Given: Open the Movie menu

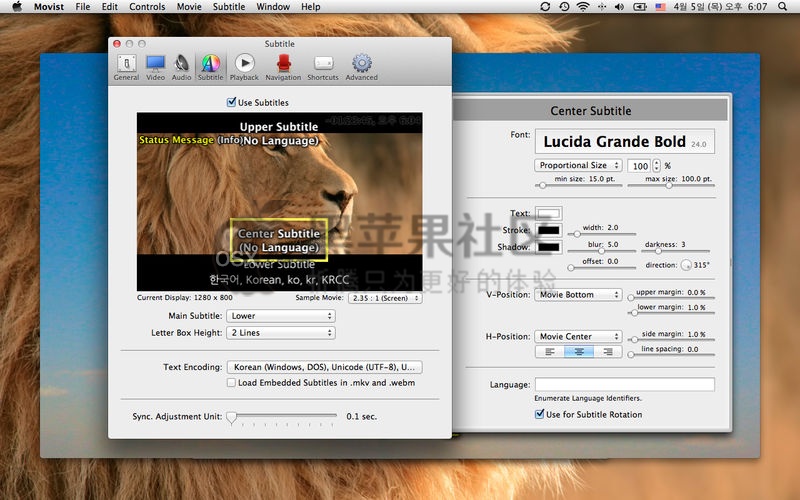Looking at the screenshot, I should click(x=189, y=7).
